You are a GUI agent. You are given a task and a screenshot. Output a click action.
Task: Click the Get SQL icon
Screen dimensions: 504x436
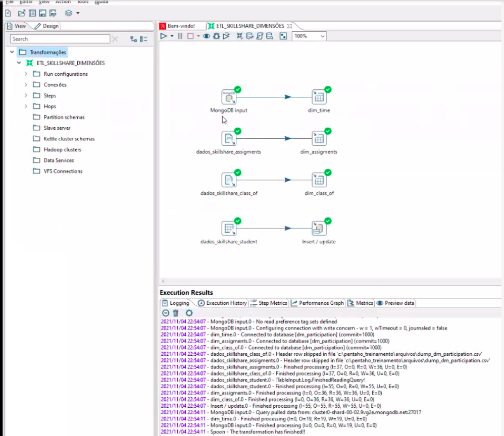coord(260,36)
